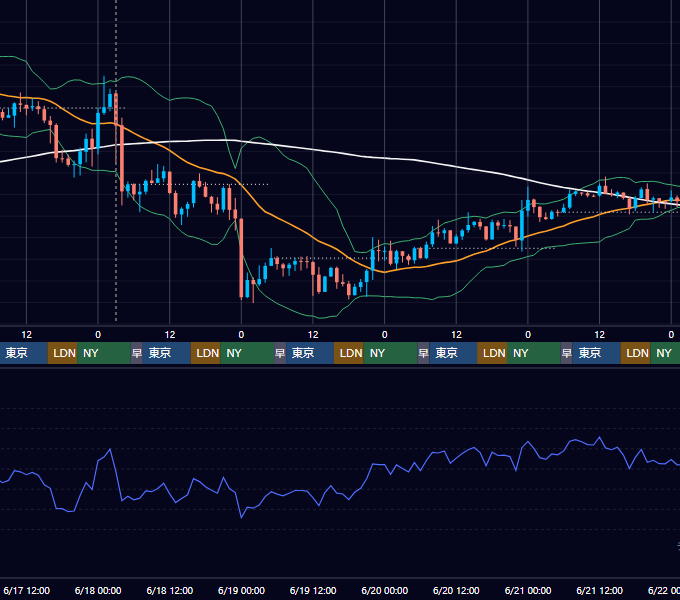Select the 早 early-session block on 6/20
The height and width of the screenshot is (600, 680).
423,353
